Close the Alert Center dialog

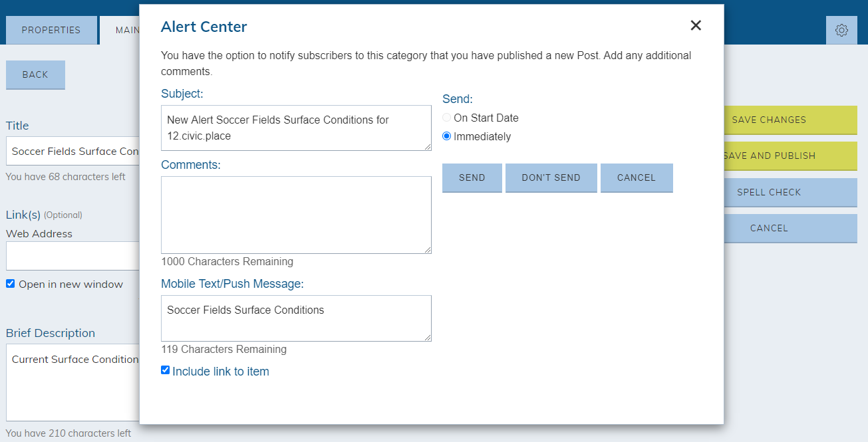tap(696, 25)
